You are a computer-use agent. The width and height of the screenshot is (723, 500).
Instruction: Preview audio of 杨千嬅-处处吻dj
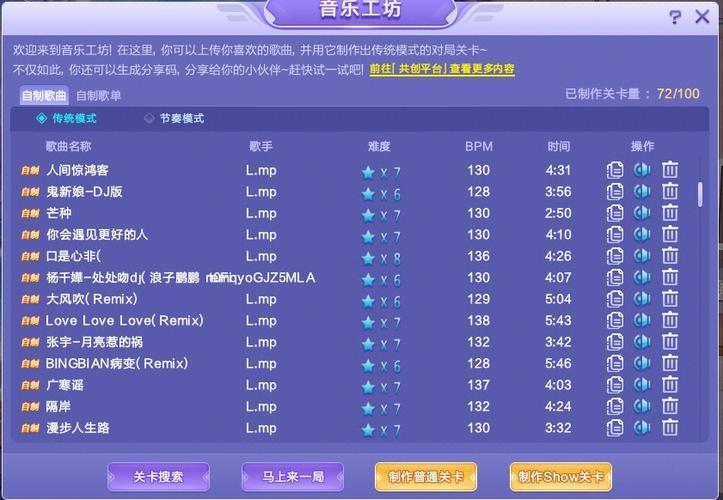tap(642, 278)
